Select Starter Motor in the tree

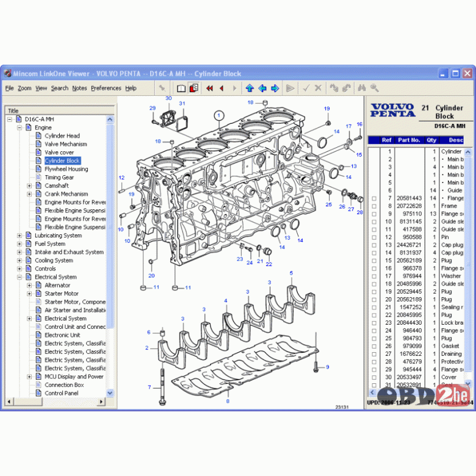pos(62,294)
